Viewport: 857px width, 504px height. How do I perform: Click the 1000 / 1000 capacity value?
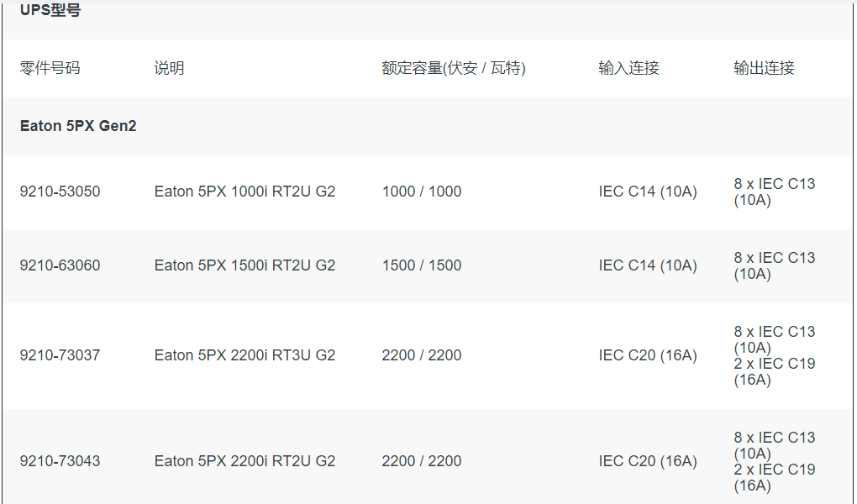pos(422,192)
